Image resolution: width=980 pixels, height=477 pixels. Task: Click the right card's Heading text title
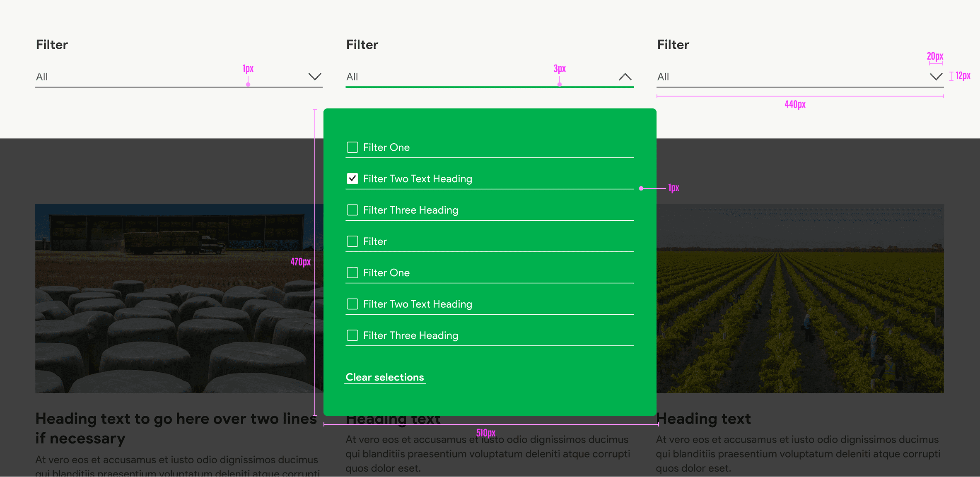pos(703,419)
